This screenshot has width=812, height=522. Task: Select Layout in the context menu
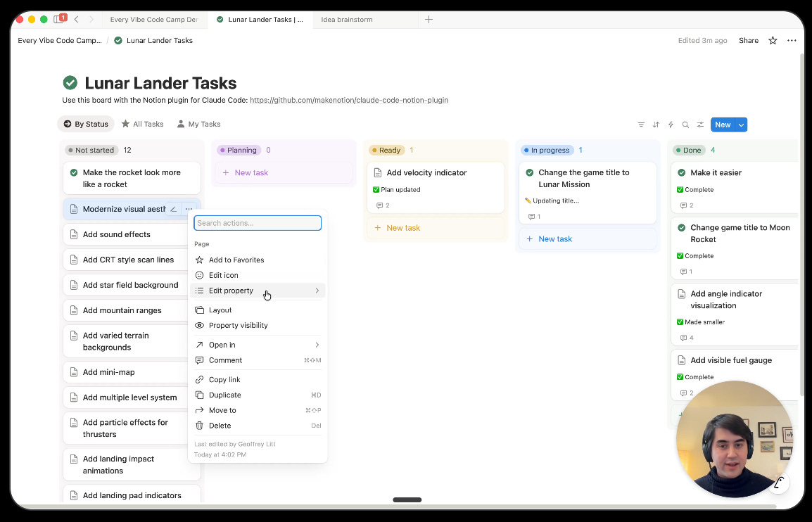(x=258, y=310)
